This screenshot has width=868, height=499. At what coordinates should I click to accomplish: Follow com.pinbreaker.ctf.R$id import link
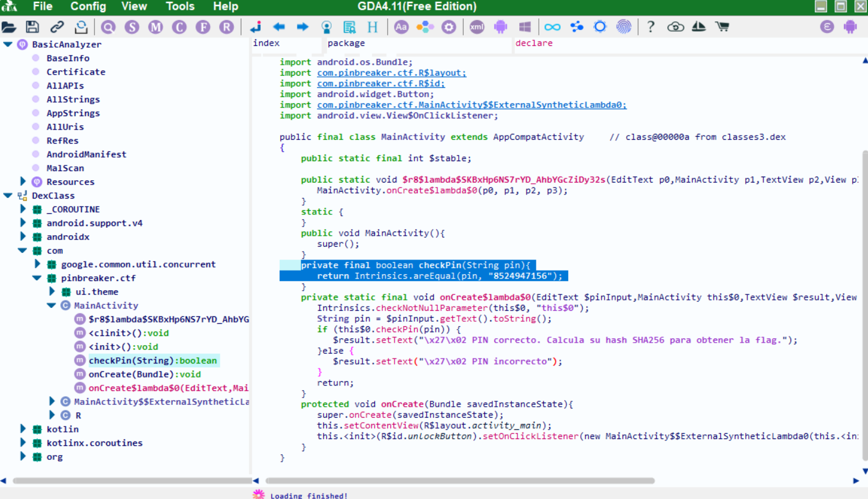coord(381,84)
